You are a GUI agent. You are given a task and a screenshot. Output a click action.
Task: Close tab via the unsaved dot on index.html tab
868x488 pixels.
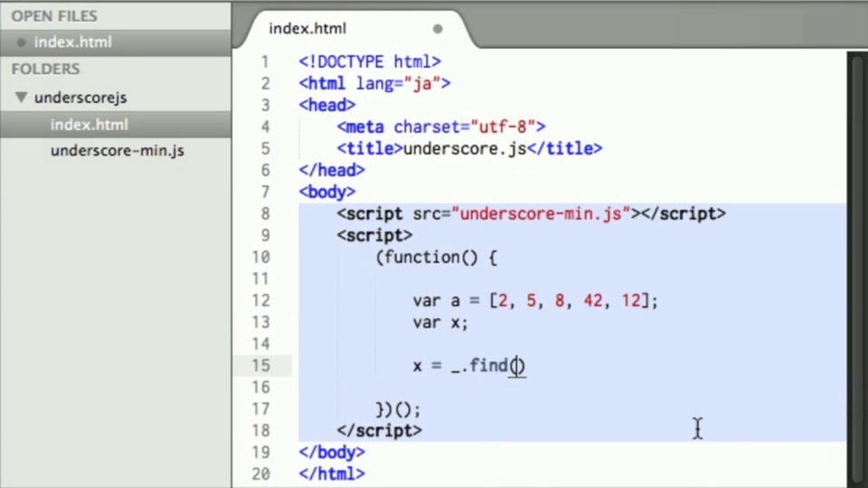(438, 29)
